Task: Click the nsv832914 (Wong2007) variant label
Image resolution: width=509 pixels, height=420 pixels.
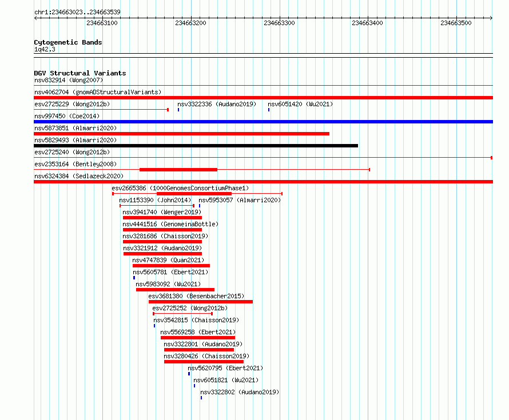Action: point(69,80)
